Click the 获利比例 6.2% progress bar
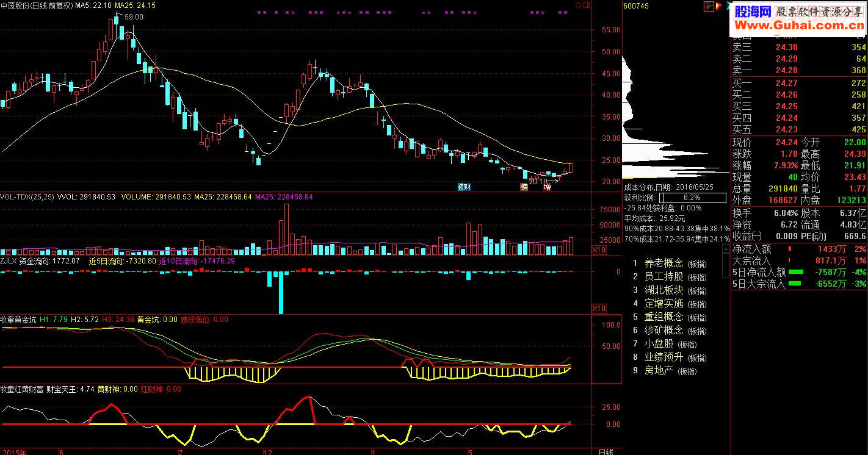Viewport: 868px width, 455px height. click(x=692, y=198)
